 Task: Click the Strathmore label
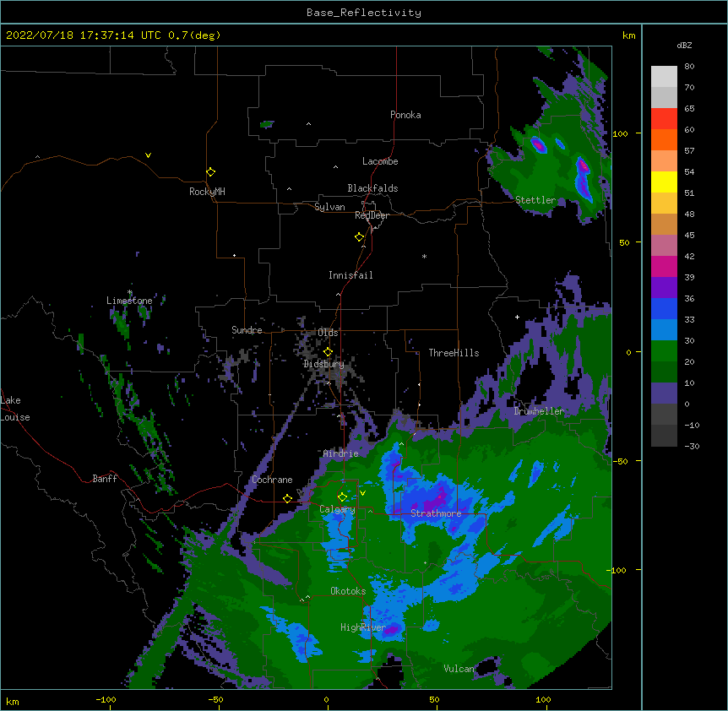pos(436,513)
